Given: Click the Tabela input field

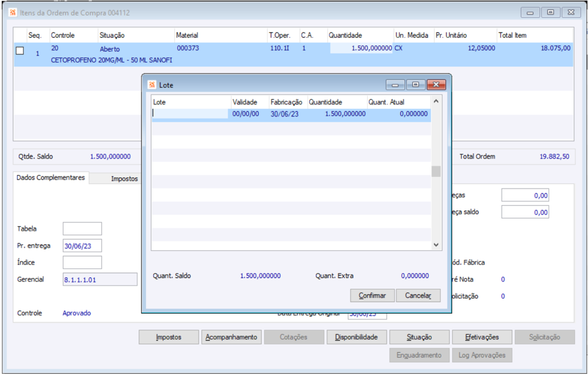Looking at the screenshot, I should click(82, 229).
